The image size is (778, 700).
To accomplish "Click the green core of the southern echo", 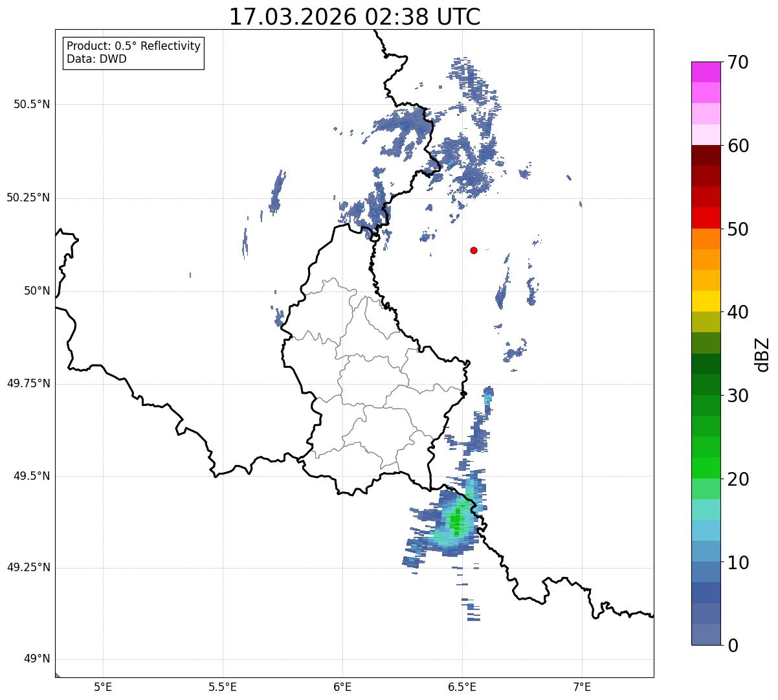I will (x=456, y=519).
